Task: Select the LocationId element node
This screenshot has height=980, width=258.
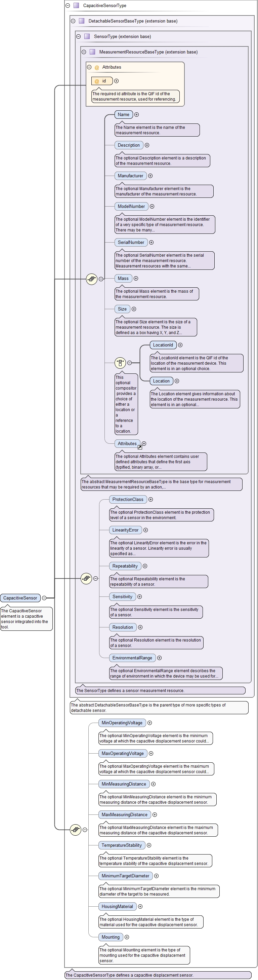Action: [163, 345]
